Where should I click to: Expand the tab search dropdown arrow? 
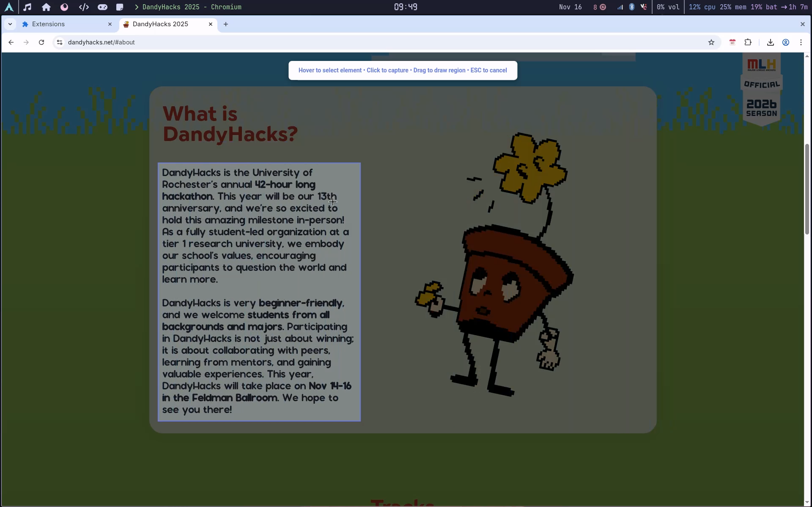10,24
